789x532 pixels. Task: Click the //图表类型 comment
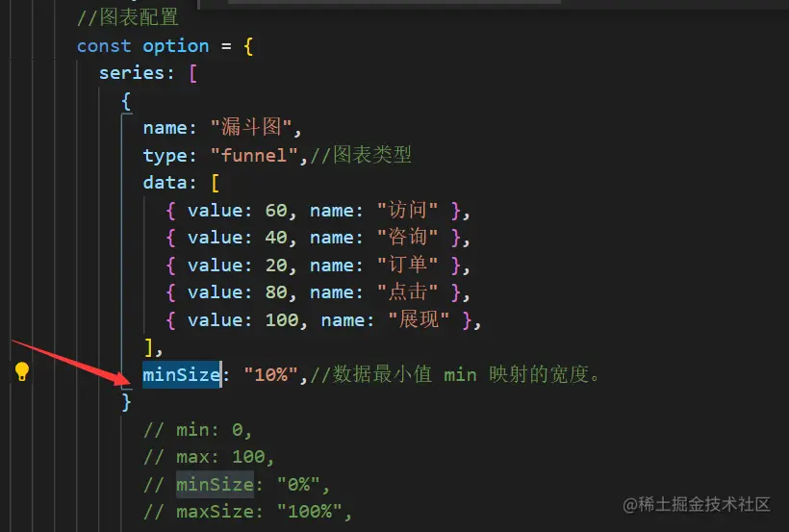[x=361, y=155]
